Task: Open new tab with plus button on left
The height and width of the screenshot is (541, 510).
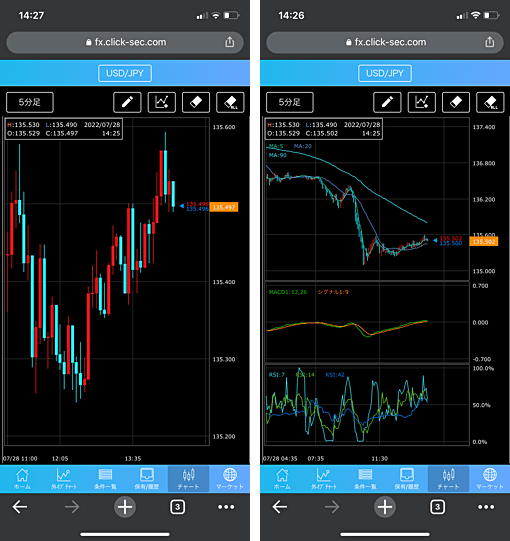Action: click(125, 507)
